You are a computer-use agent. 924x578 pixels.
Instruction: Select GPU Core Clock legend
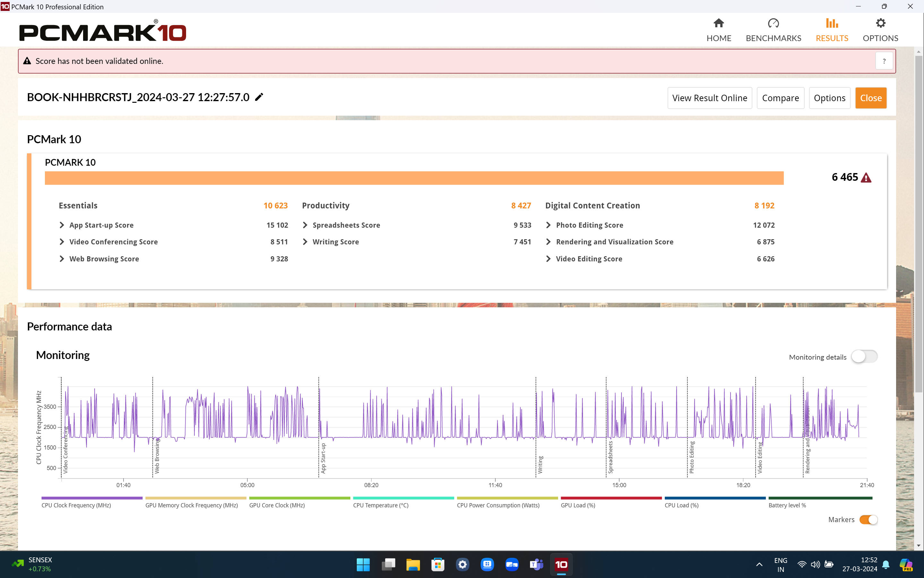[299, 498]
